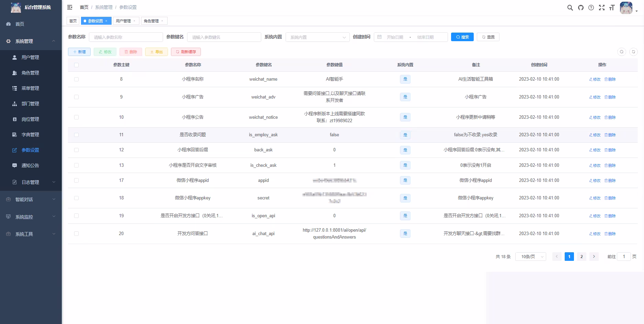Go to previous page arrow

557,257
